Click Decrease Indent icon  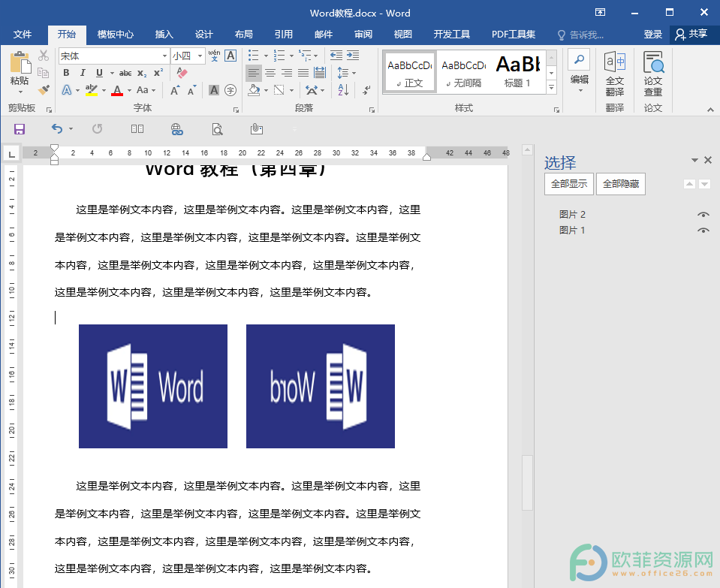[336, 56]
